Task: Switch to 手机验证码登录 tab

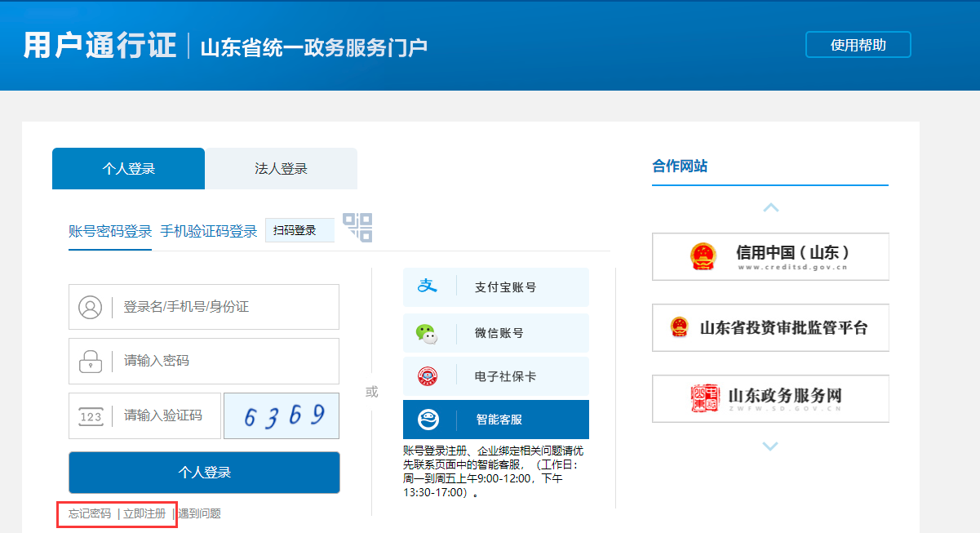Action: [209, 231]
